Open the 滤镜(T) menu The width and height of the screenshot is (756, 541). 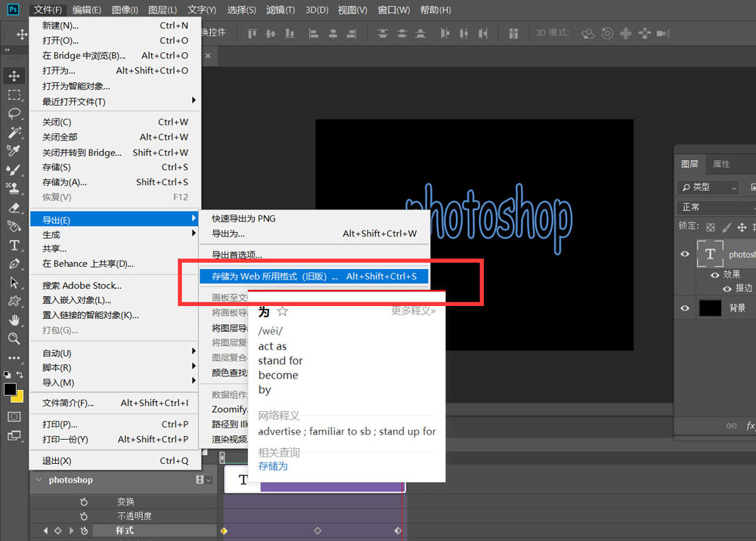pos(280,10)
